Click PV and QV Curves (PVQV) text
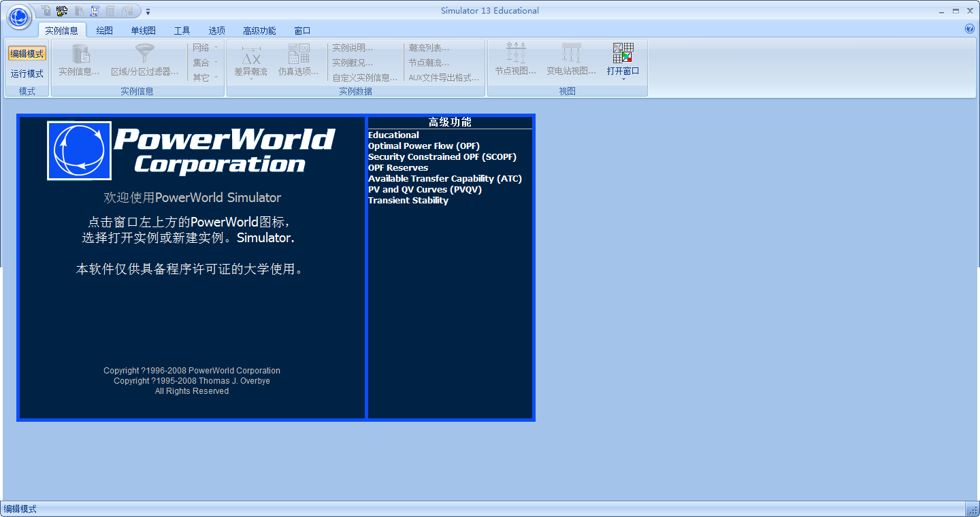980x517 pixels. coord(425,189)
